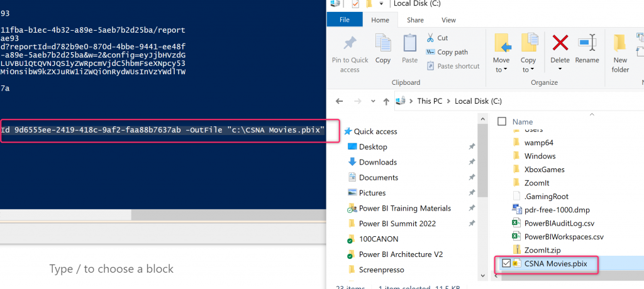Click the Copy icon in Clipboard group

(382, 44)
